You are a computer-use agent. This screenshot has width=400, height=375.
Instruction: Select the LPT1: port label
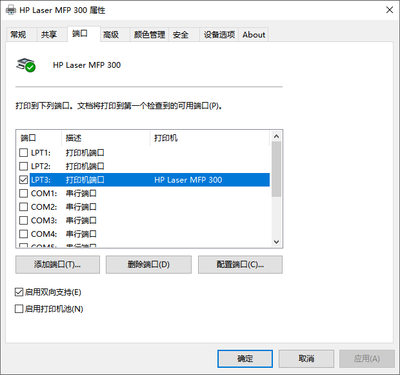pos(41,153)
